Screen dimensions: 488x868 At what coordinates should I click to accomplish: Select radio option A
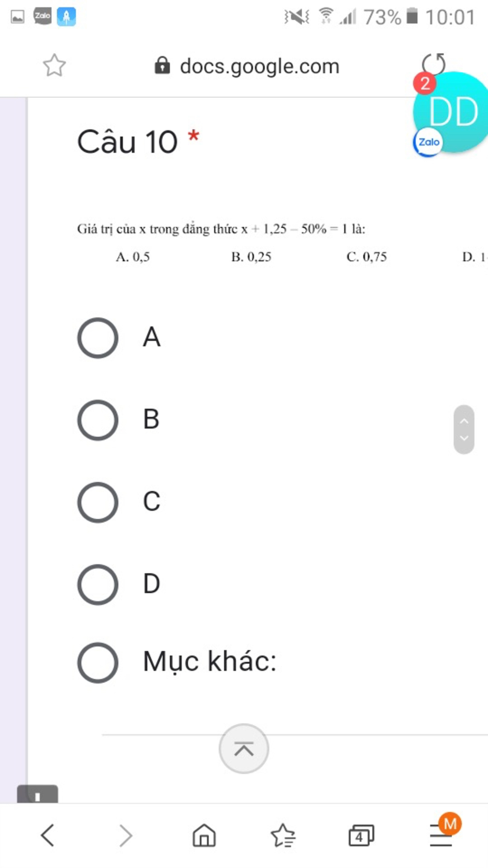[x=98, y=338]
